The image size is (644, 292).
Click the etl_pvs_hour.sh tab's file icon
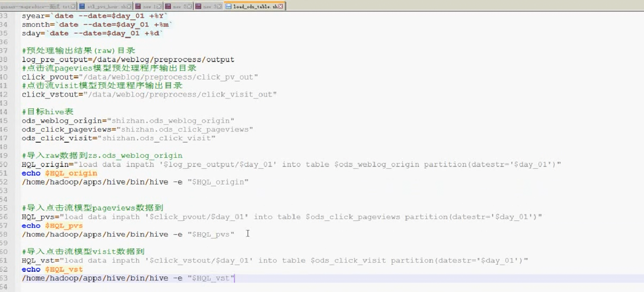(x=82, y=7)
